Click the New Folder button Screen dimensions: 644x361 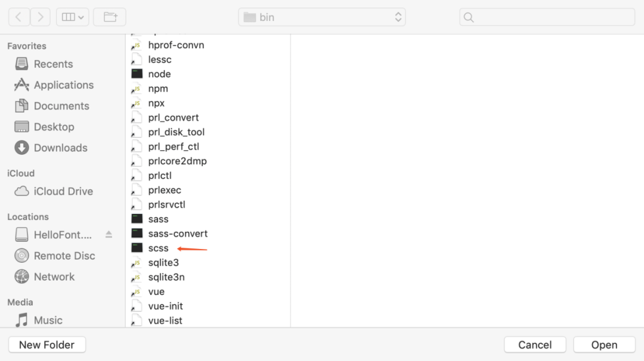(47, 345)
